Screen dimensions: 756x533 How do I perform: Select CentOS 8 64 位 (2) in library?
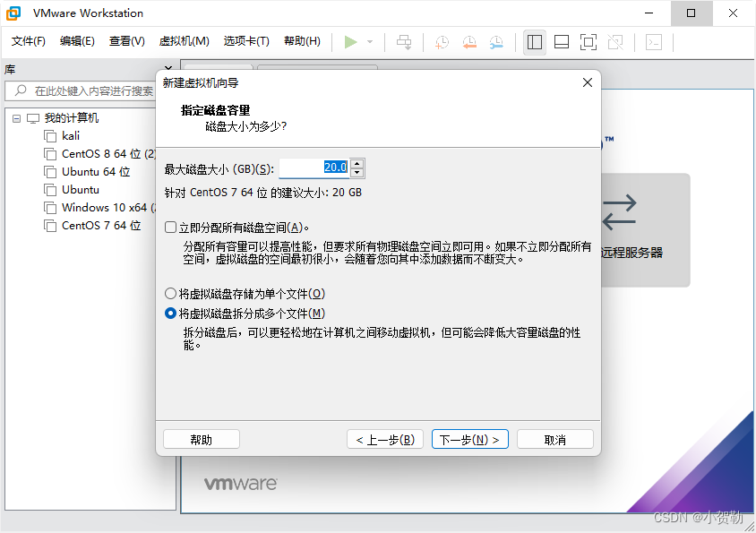point(109,153)
